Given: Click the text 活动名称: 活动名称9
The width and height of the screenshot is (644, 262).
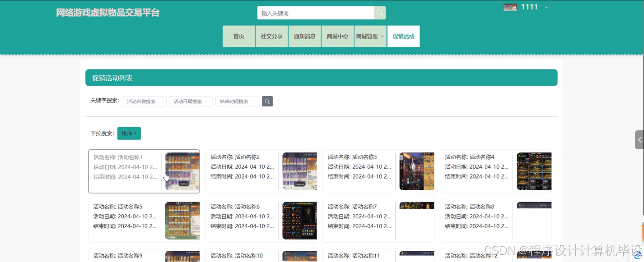Looking at the screenshot, I should [x=118, y=256].
